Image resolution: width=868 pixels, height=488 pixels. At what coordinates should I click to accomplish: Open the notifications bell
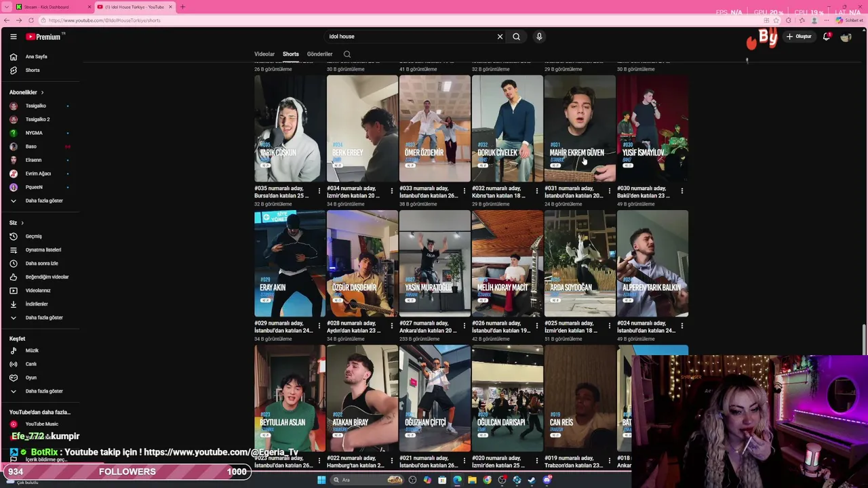pyautogui.click(x=826, y=37)
